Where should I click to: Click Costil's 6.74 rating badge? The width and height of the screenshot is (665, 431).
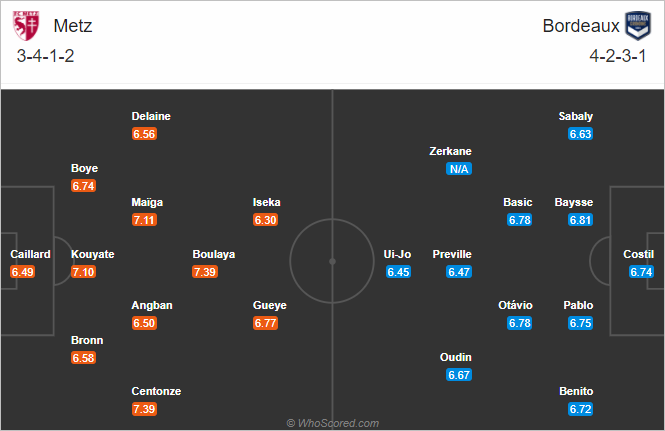pos(641,272)
